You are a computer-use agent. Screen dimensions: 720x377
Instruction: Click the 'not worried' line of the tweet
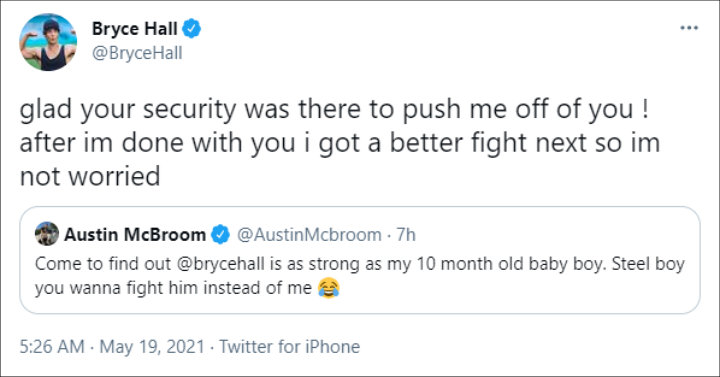pos(90,176)
